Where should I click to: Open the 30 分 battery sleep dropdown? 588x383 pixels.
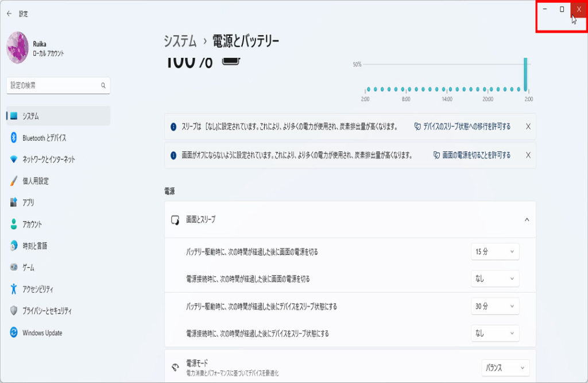click(494, 307)
